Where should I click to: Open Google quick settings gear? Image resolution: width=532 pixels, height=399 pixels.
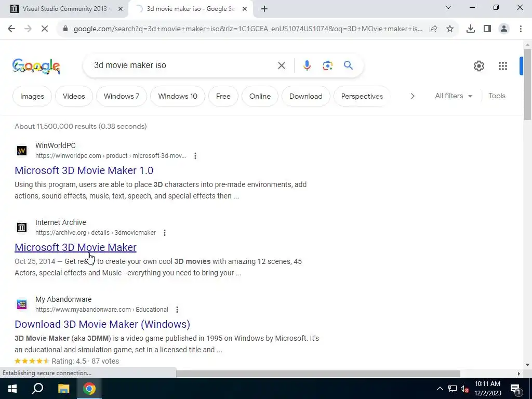478,66
